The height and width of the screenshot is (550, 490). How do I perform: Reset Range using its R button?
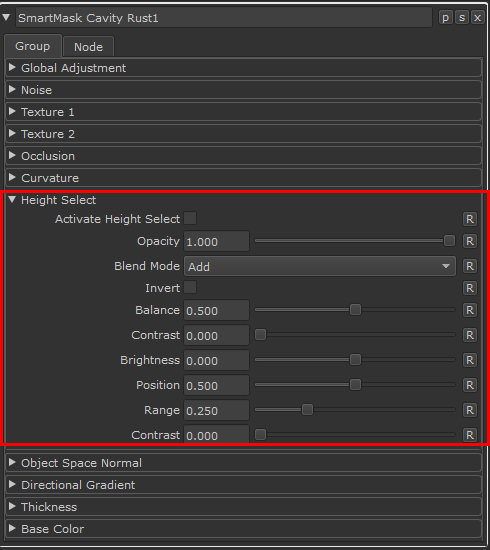470,410
